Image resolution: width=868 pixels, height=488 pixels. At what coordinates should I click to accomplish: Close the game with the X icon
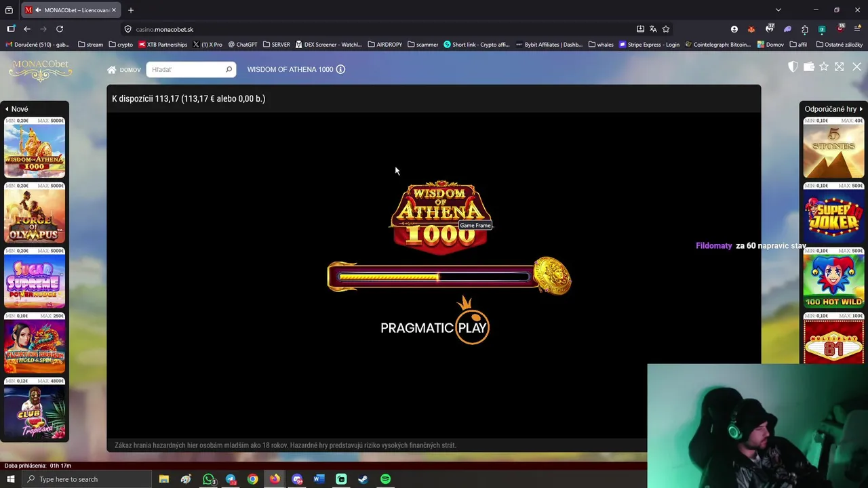(856, 66)
